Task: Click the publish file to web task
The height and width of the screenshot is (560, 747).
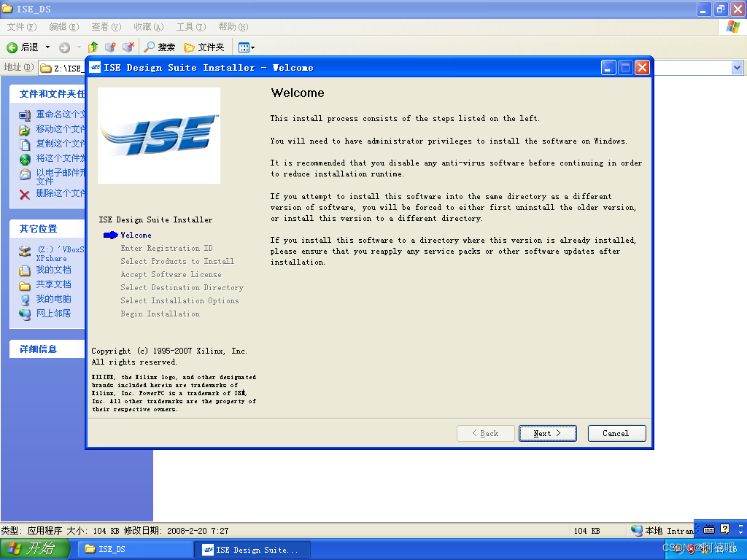Action: pyautogui.click(x=61, y=158)
